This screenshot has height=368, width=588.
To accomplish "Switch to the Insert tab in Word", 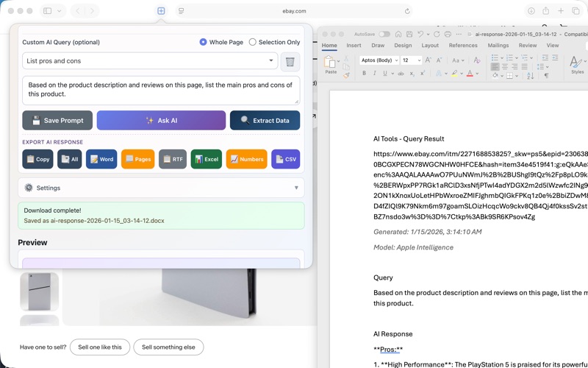I will coord(354,46).
